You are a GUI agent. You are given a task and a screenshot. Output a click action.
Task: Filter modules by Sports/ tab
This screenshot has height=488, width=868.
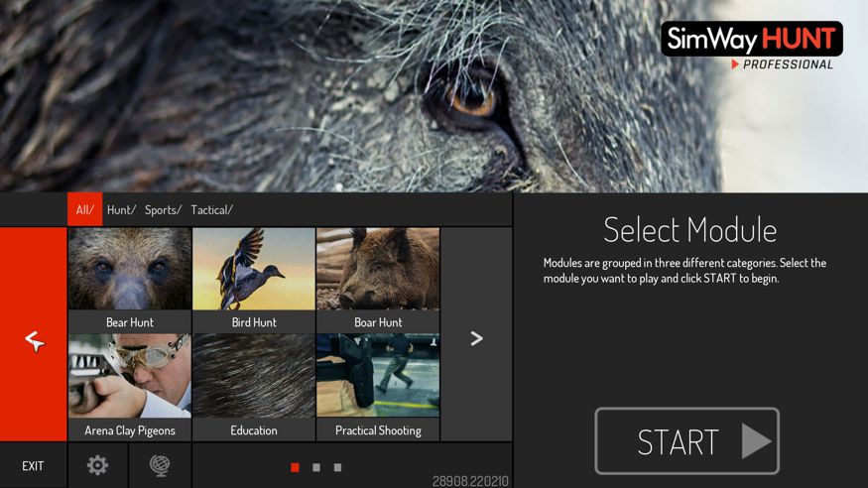coord(163,209)
